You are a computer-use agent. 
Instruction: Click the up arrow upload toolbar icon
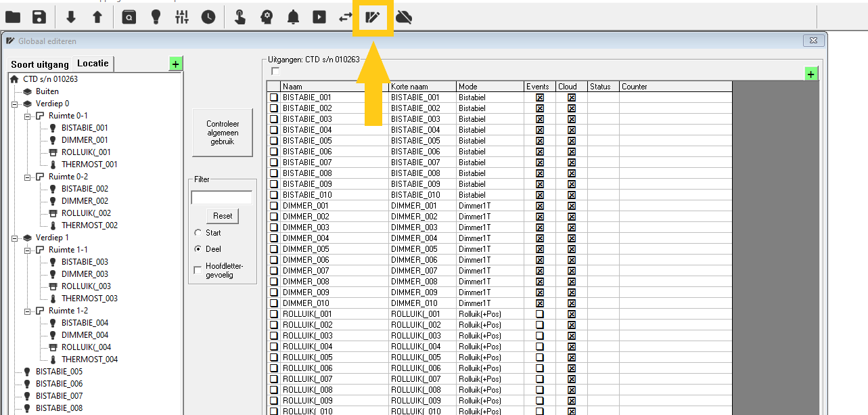(97, 17)
